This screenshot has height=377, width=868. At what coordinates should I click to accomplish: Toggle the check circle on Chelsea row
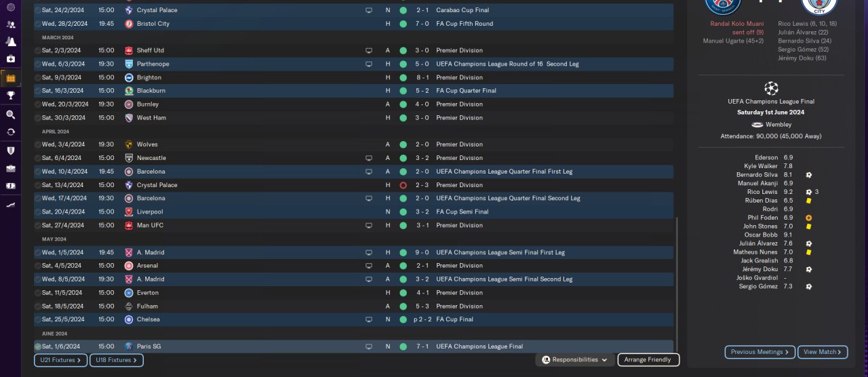[38, 319]
